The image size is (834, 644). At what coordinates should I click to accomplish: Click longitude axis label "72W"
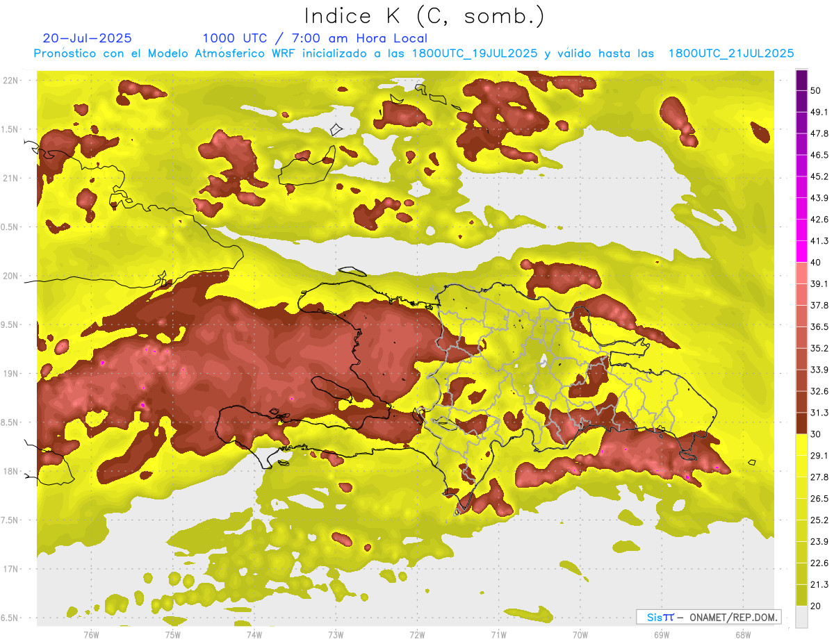coord(417,635)
